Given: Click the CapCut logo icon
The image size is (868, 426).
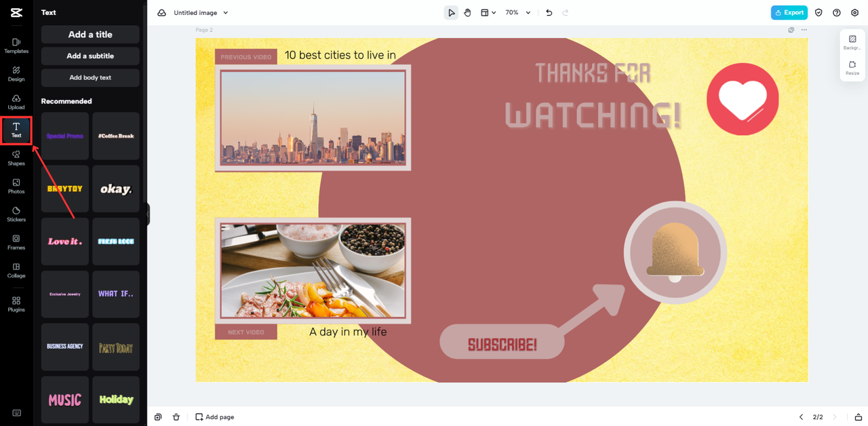Looking at the screenshot, I should [x=16, y=12].
